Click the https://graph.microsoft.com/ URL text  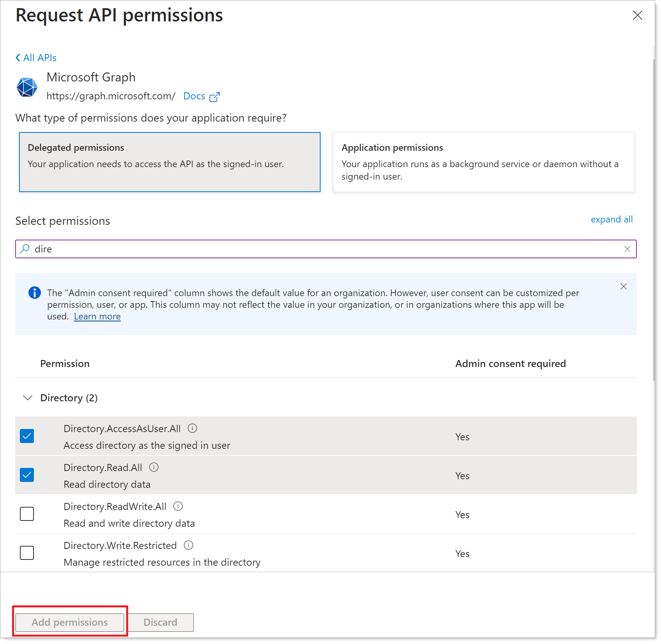pyautogui.click(x=111, y=96)
